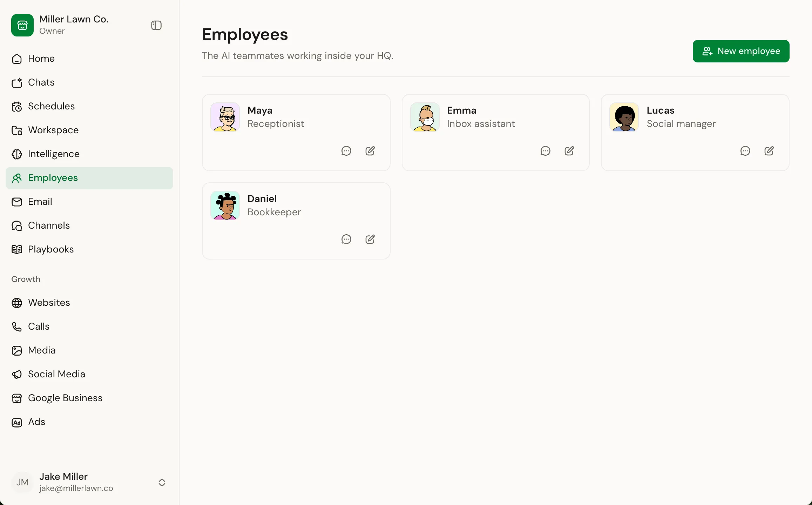Open Google Business
812x505 pixels.
(89, 398)
